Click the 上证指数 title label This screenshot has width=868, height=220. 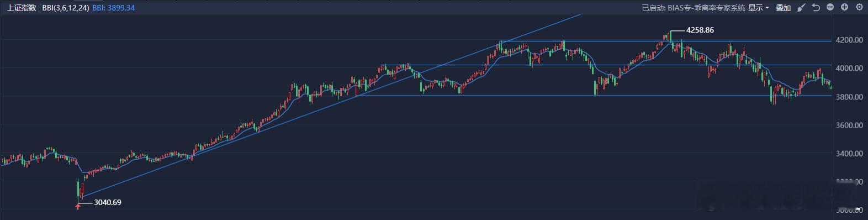pyautogui.click(x=22, y=8)
